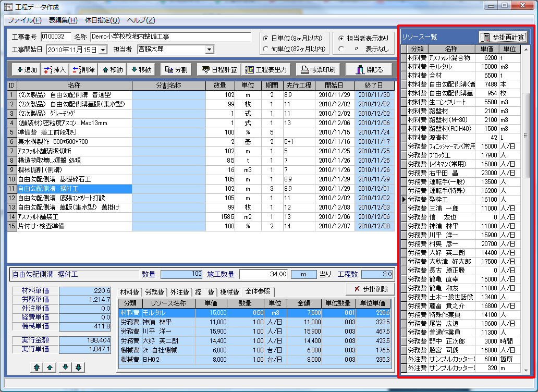Viewport: 538px width, 392px height.
Task: Click the resource list vertical scrollbar thumb
Action: coord(525,136)
